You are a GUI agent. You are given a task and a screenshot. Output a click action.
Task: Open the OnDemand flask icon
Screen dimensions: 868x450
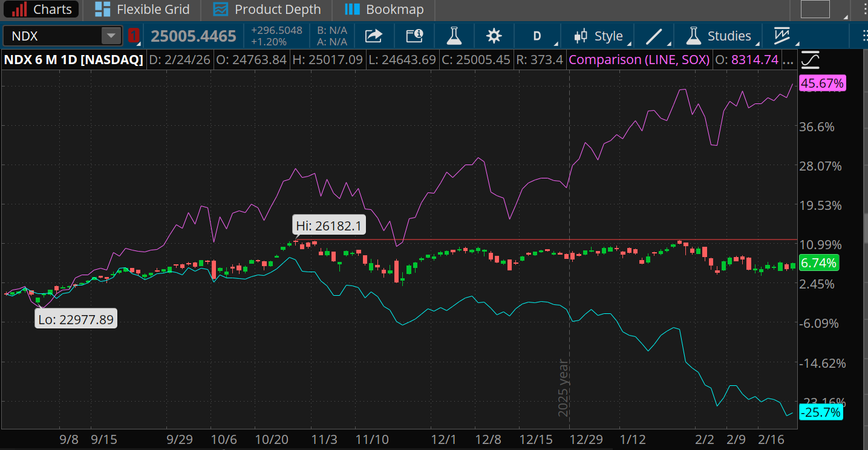pos(454,36)
